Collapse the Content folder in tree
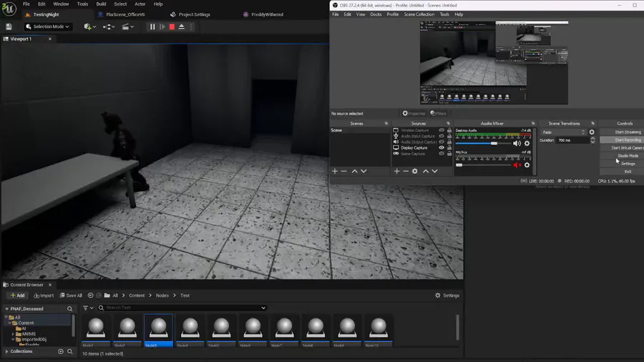The width and height of the screenshot is (644, 362). click(10, 323)
